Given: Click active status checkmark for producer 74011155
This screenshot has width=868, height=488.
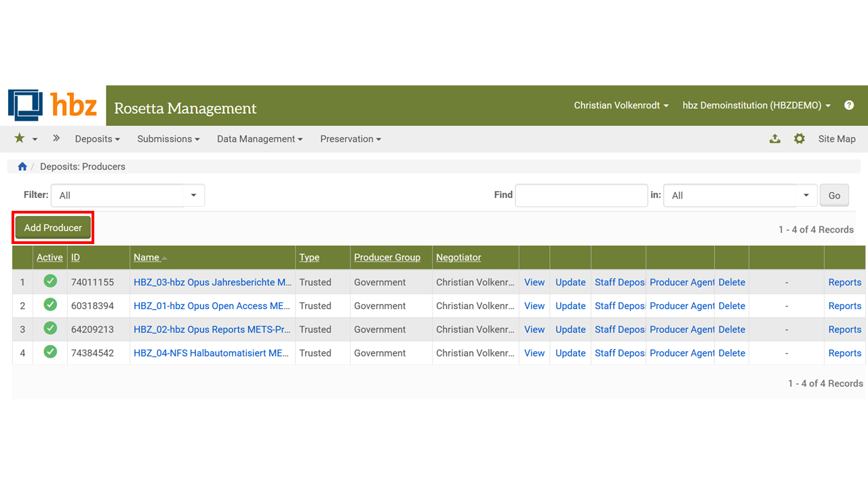Looking at the screenshot, I should pos(50,281).
